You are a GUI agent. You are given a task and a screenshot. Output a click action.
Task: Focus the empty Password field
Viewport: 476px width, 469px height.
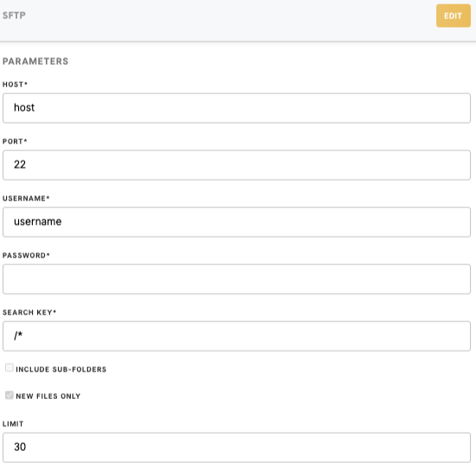pyautogui.click(x=237, y=279)
